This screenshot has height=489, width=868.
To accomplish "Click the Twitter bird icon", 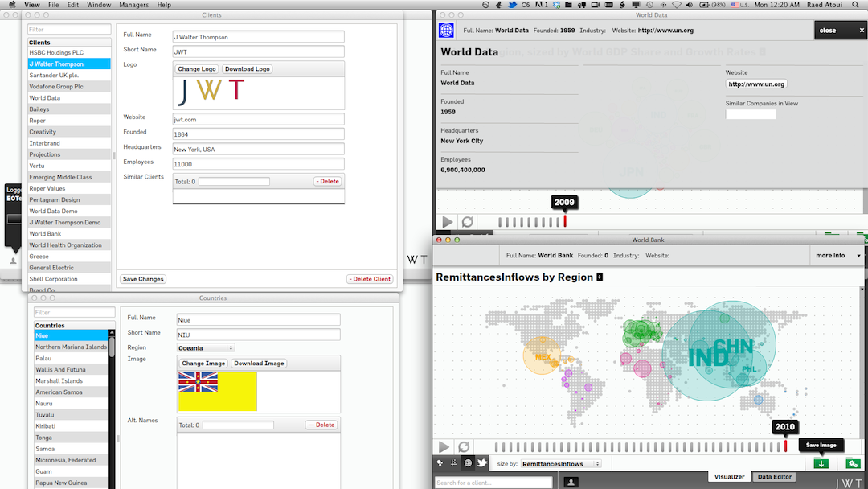I will 482,463.
